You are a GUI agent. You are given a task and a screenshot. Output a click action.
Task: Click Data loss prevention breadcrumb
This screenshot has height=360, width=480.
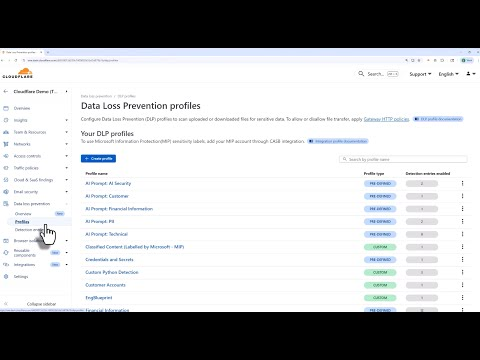[96, 96]
